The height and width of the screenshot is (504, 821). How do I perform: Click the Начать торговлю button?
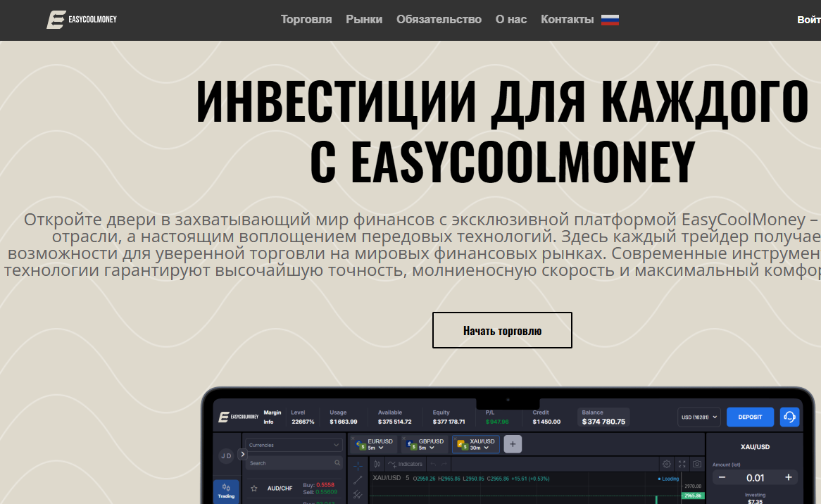(502, 330)
